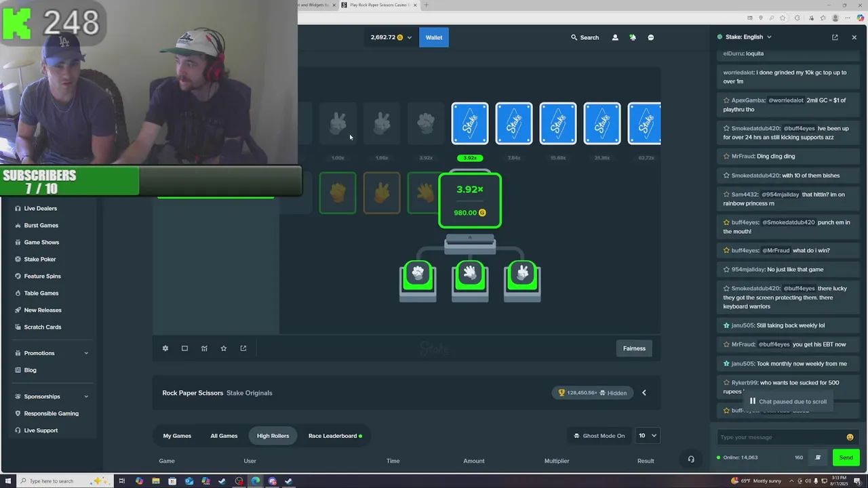Open Live Support
Image resolution: width=868 pixels, height=488 pixels.
(41, 430)
